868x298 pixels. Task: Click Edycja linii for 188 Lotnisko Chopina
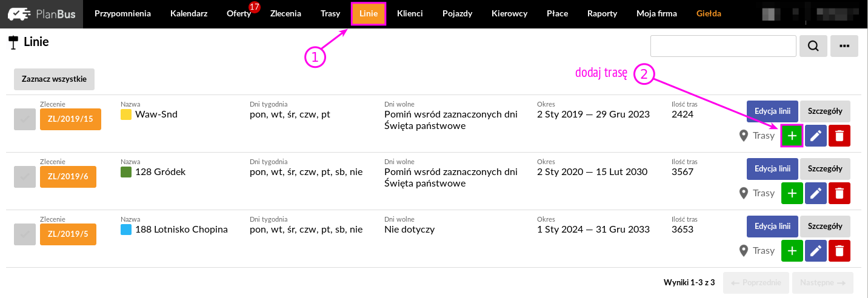click(x=772, y=226)
